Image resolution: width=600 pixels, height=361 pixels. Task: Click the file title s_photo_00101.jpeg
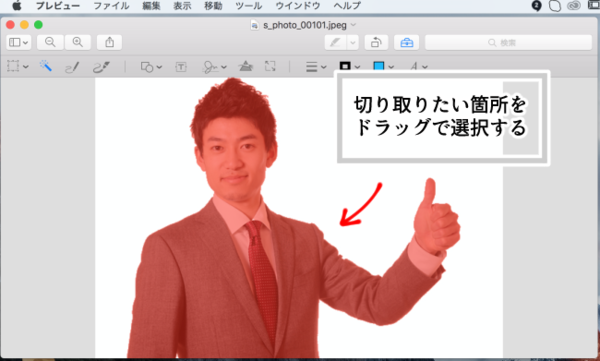[305, 25]
